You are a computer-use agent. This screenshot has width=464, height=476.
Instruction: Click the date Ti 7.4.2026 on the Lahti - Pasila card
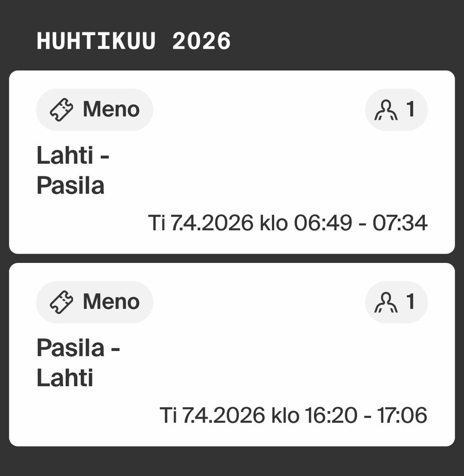[x=201, y=223]
